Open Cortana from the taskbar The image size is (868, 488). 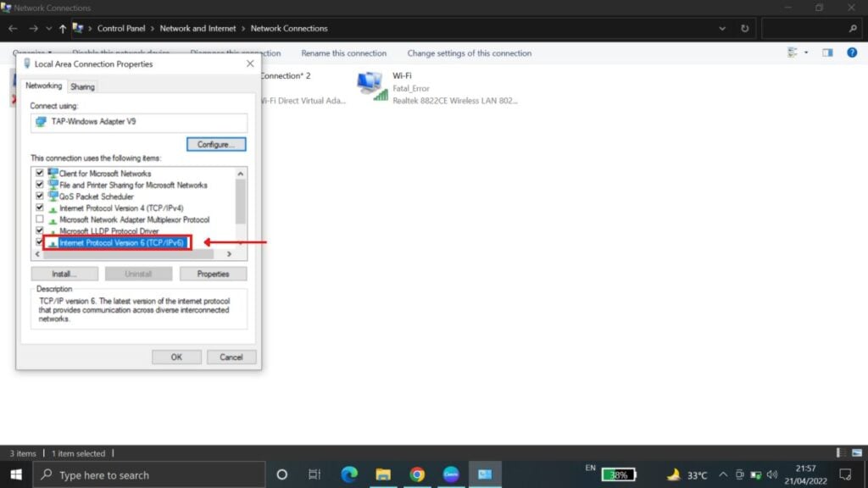tap(281, 474)
